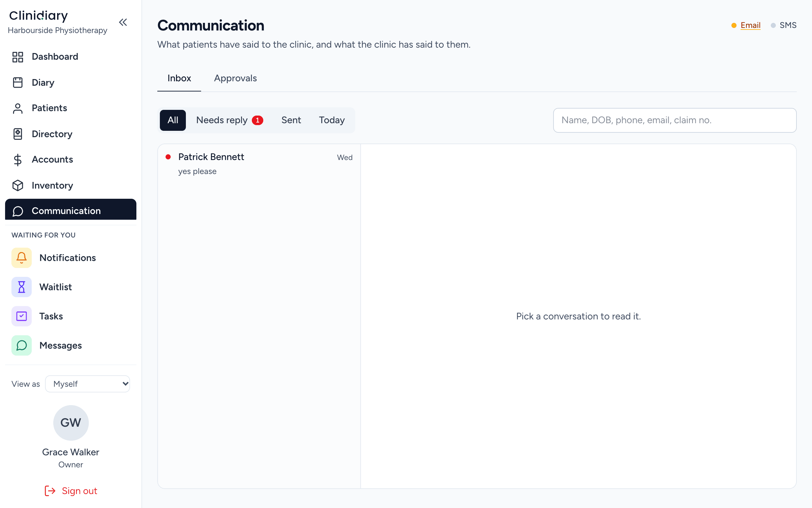Click the Wed timestamp on Patrick Bennett

coord(344,157)
